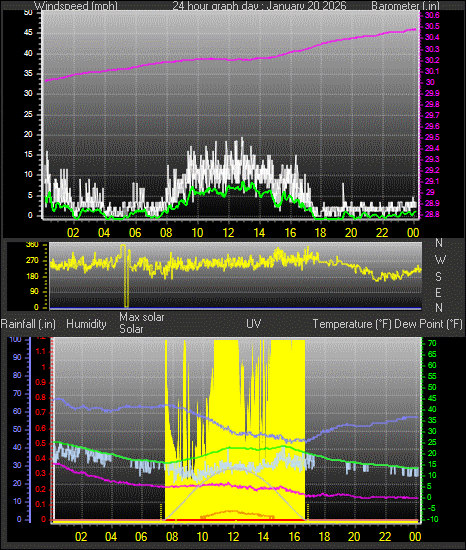Click the W compass letter
Image resolution: width=466 pixels, height=550 pixels.
coord(440,260)
